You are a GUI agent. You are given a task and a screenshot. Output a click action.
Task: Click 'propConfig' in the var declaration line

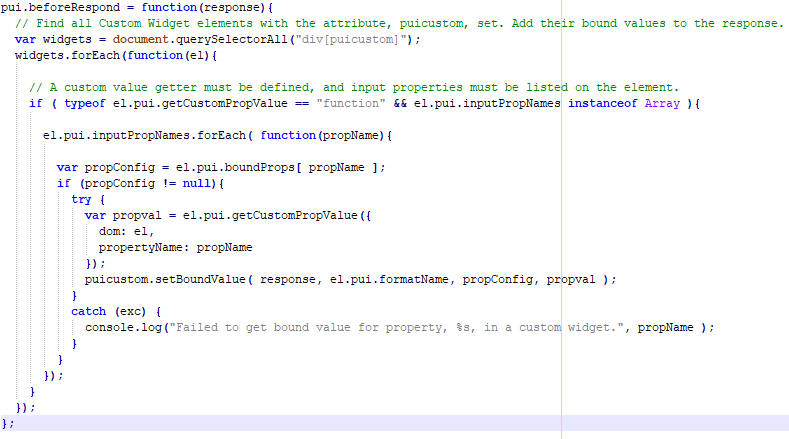point(120,168)
